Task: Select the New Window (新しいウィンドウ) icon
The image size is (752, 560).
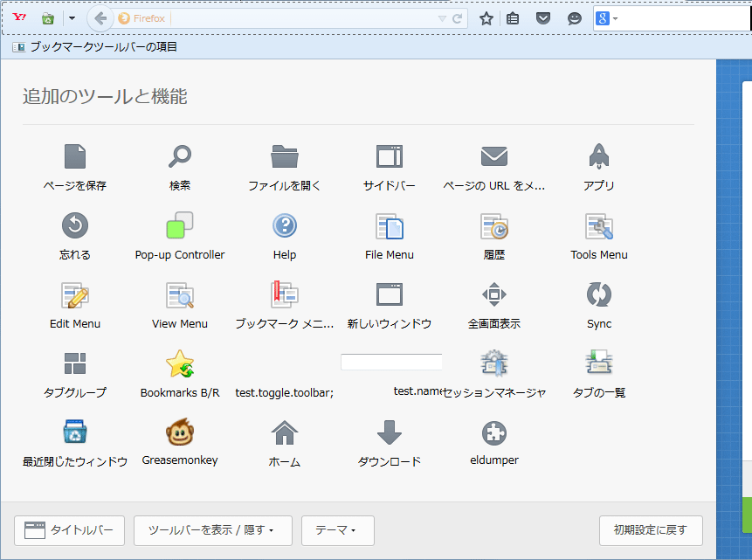Action: 389,294
